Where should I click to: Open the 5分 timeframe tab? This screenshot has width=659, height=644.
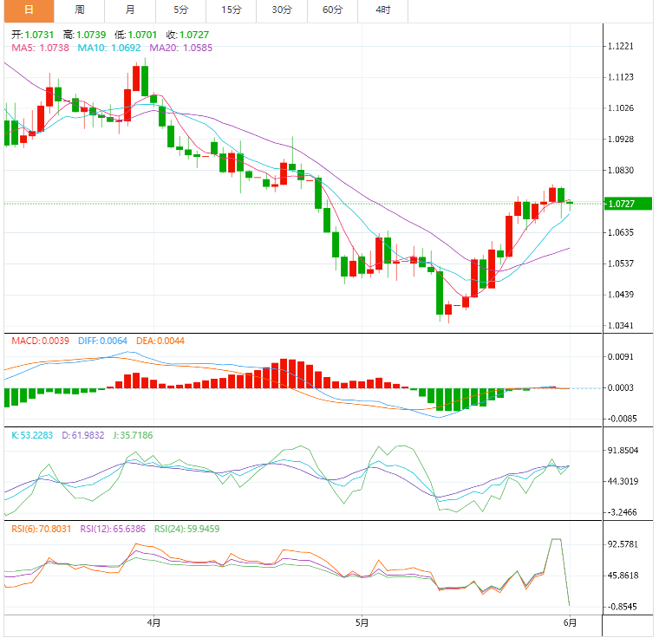180,10
